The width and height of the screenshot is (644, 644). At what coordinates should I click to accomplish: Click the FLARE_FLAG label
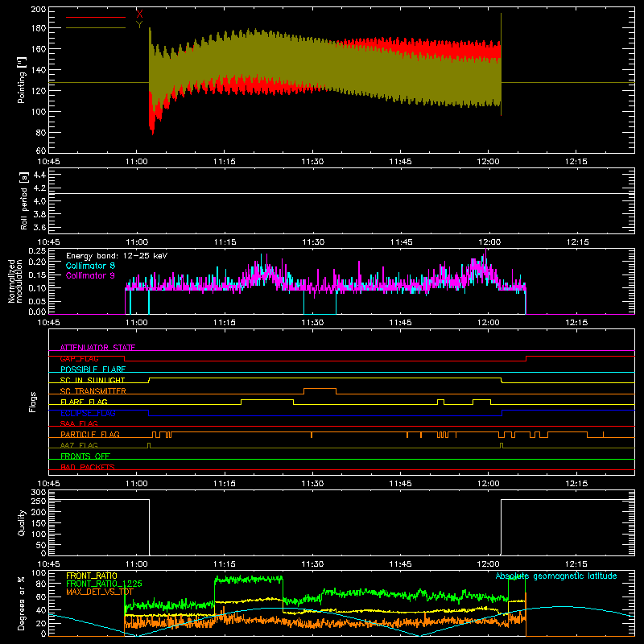(84, 402)
